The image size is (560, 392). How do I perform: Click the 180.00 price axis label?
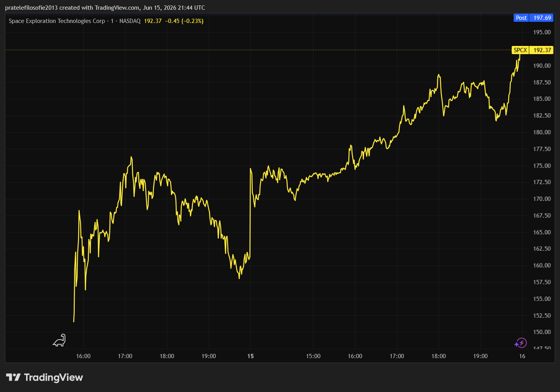click(542, 132)
